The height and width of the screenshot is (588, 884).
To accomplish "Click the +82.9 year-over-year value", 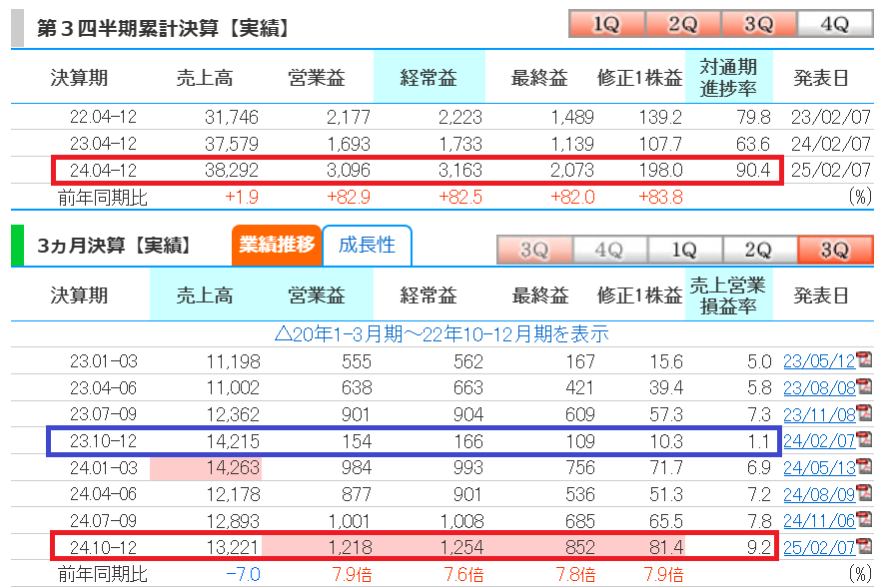I will click(349, 197).
